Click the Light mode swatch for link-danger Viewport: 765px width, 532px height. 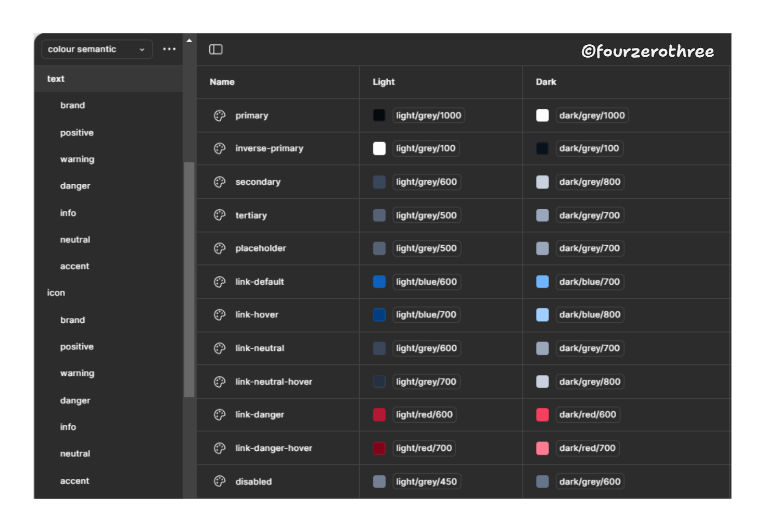coord(379,414)
